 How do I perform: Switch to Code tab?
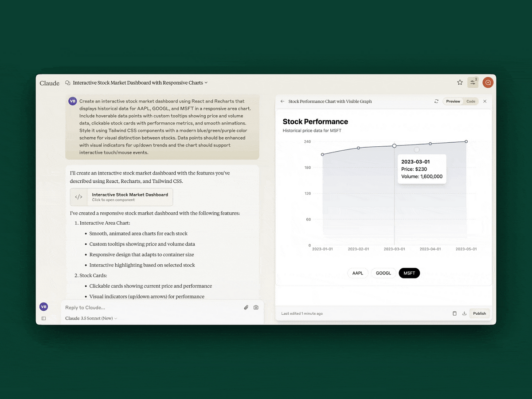click(x=470, y=102)
